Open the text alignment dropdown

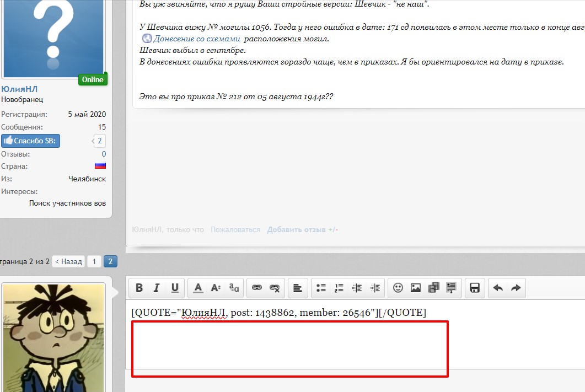pos(298,288)
